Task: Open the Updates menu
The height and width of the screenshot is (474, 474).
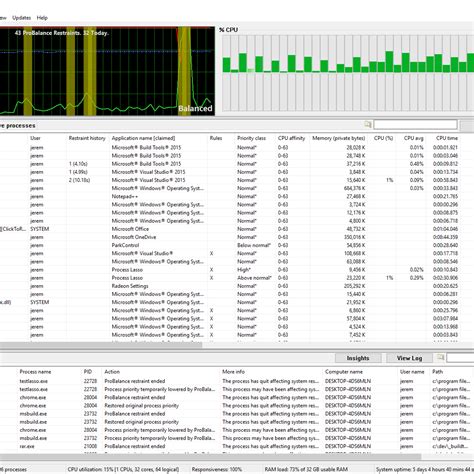Action: click(21, 18)
